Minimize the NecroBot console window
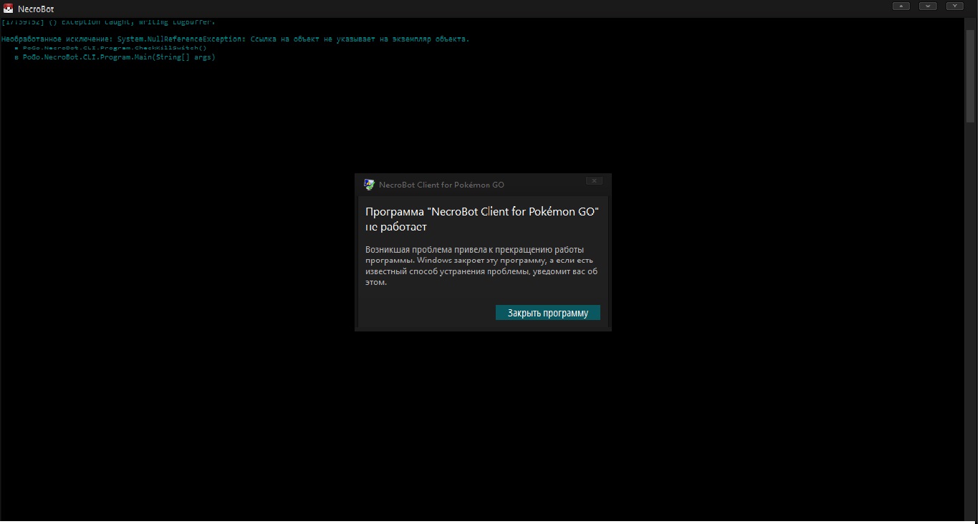The height and width of the screenshot is (524, 980). click(901, 6)
